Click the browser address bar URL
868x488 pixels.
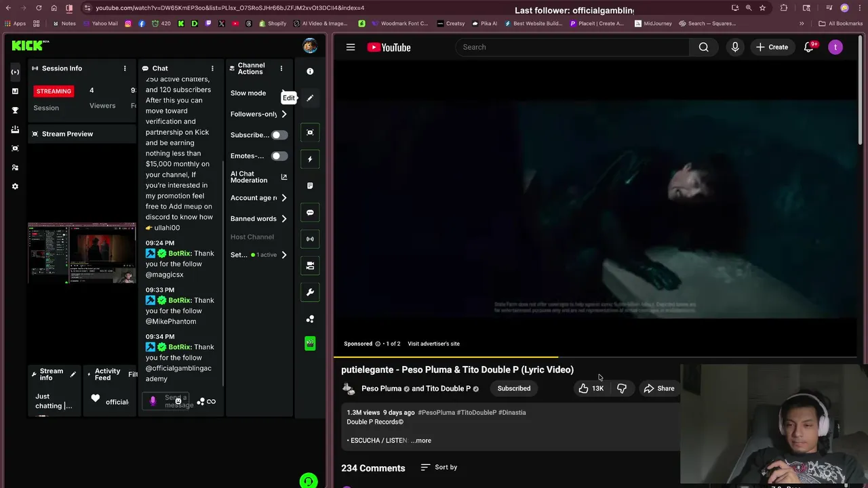(x=230, y=8)
